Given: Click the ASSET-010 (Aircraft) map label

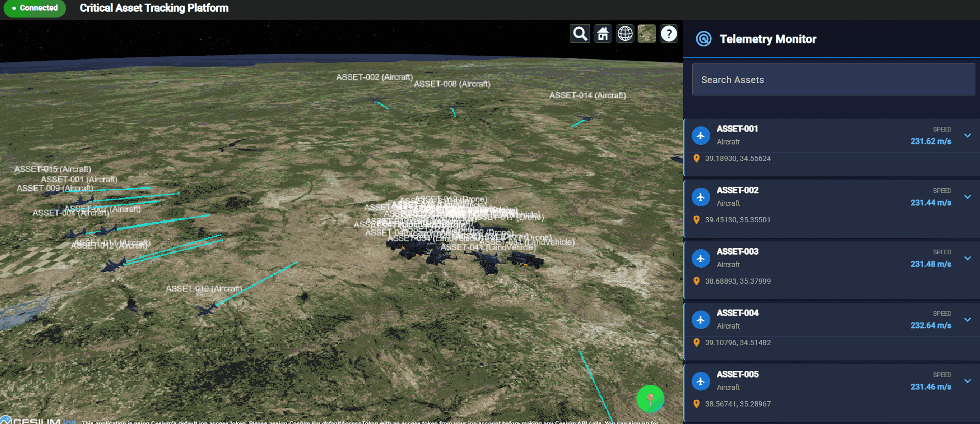Looking at the screenshot, I should (204, 289).
